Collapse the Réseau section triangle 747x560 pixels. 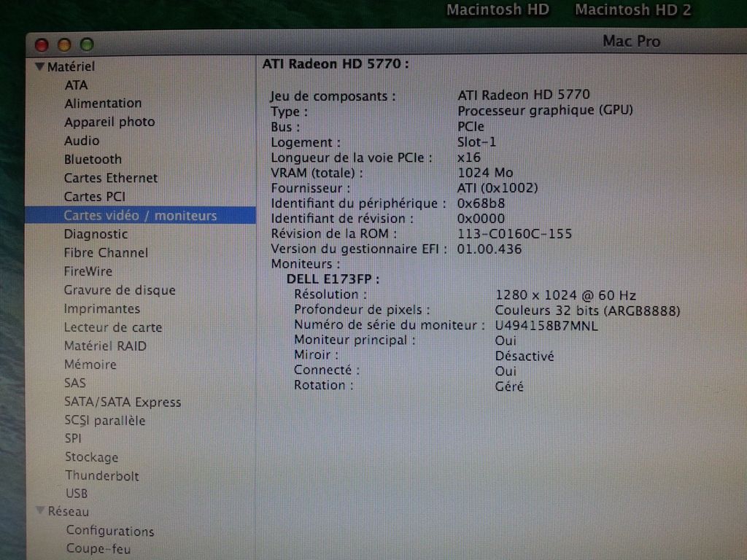click(41, 510)
